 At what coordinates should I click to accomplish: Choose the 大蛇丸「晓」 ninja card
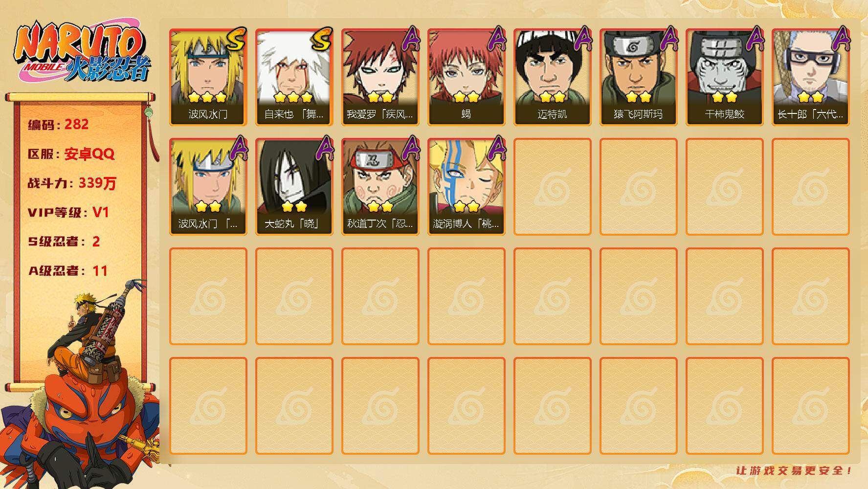pyautogui.click(x=294, y=187)
